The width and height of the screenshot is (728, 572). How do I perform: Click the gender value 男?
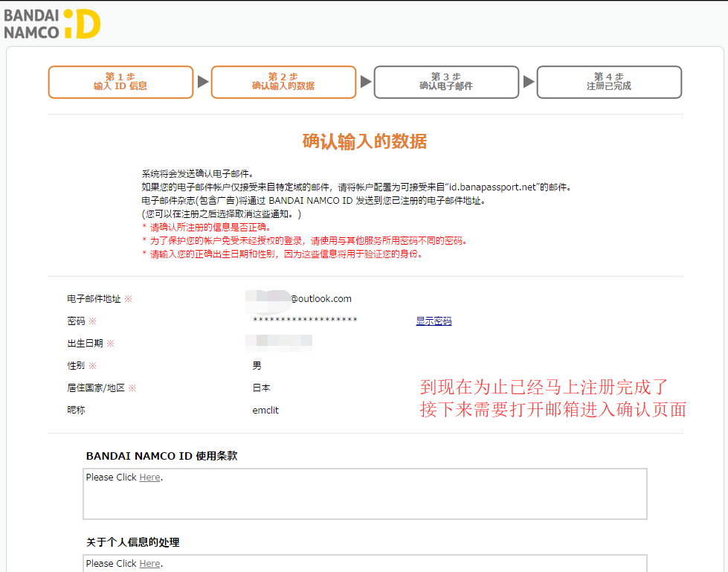257,365
